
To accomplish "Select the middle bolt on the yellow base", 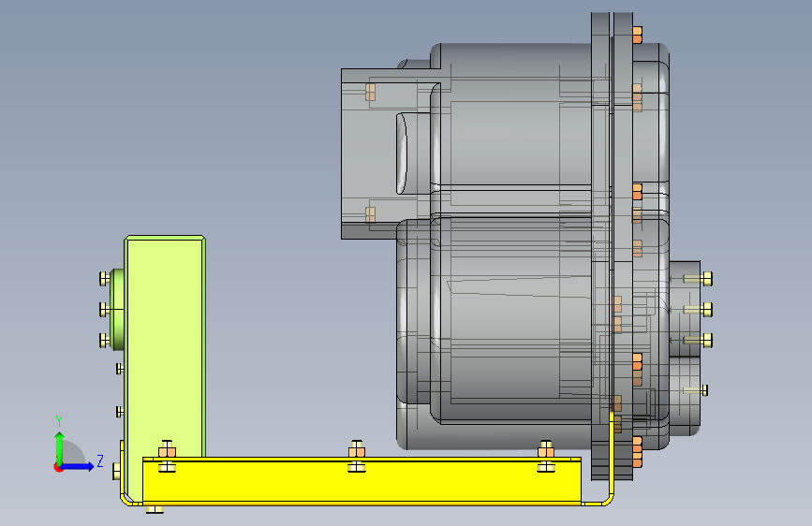I will (x=356, y=456).
